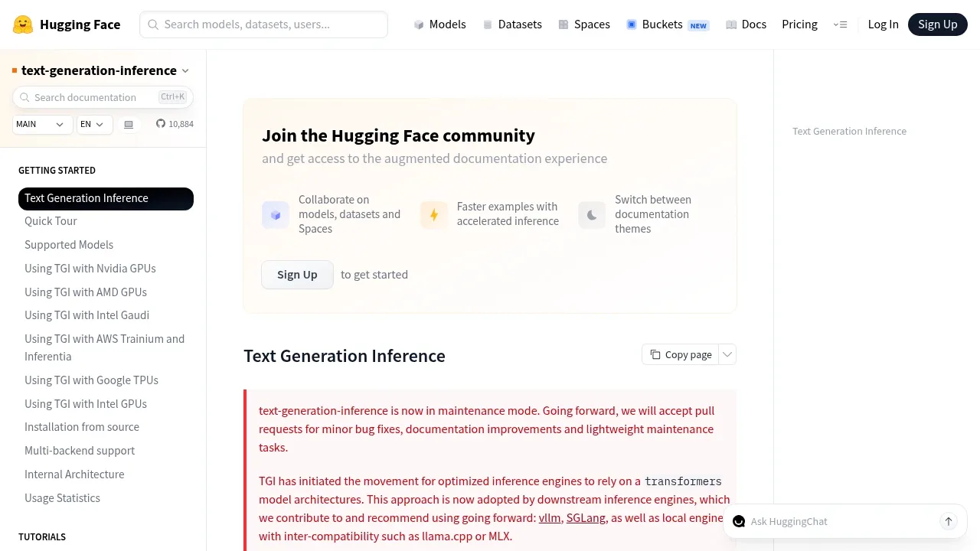
Task: Focus the search models, datasets, users field
Action: [x=263, y=24]
